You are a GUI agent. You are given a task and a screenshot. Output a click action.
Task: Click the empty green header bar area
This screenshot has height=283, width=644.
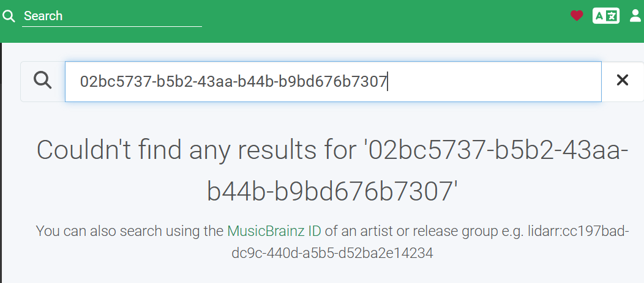386,18
